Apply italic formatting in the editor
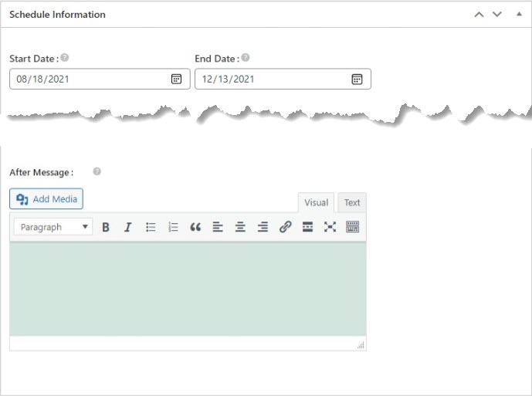The width and height of the screenshot is (532, 396). (128, 227)
